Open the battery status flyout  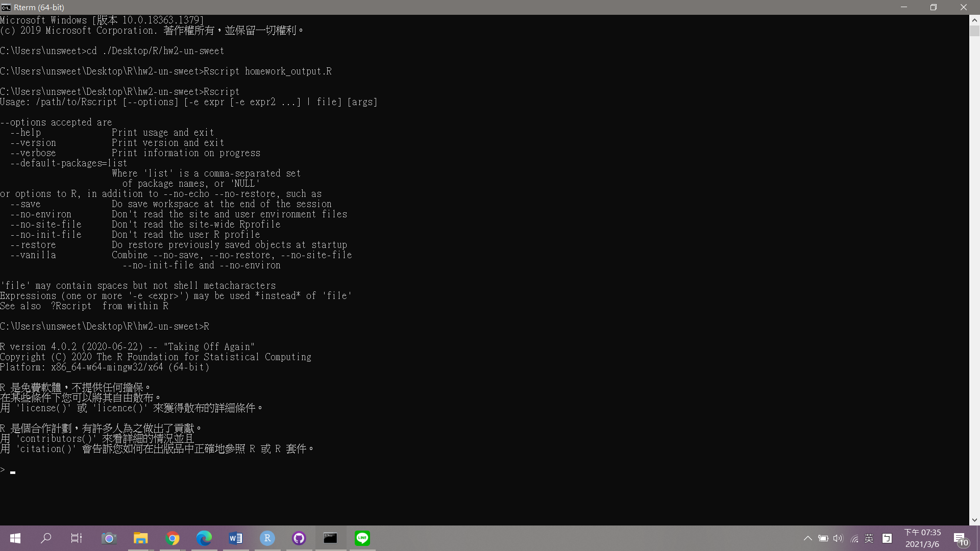[x=823, y=538]
